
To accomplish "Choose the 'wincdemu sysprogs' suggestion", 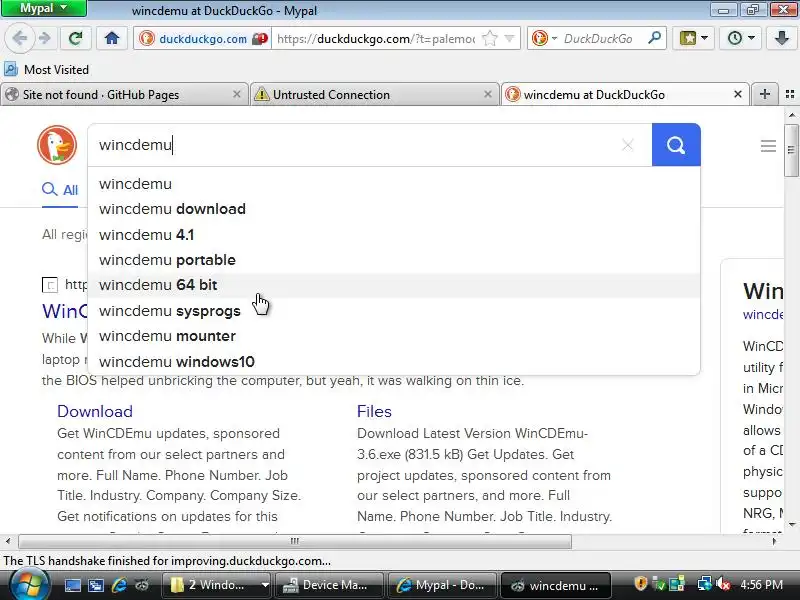I will point(394,311).
